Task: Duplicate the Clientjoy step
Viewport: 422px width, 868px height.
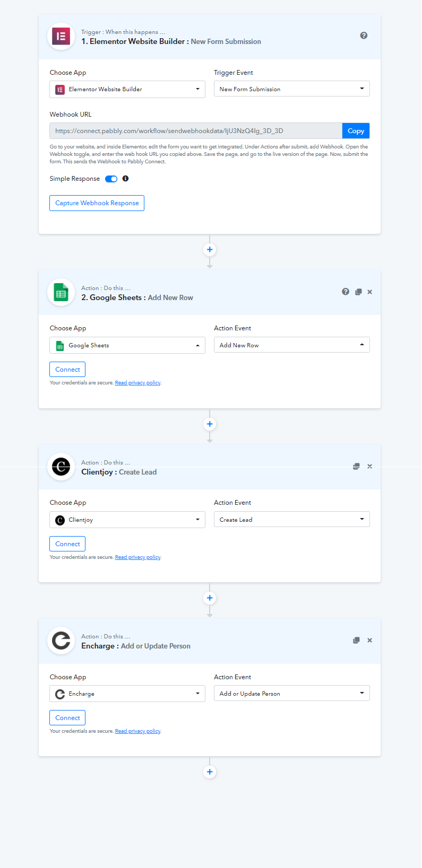Action: point(356,466)
